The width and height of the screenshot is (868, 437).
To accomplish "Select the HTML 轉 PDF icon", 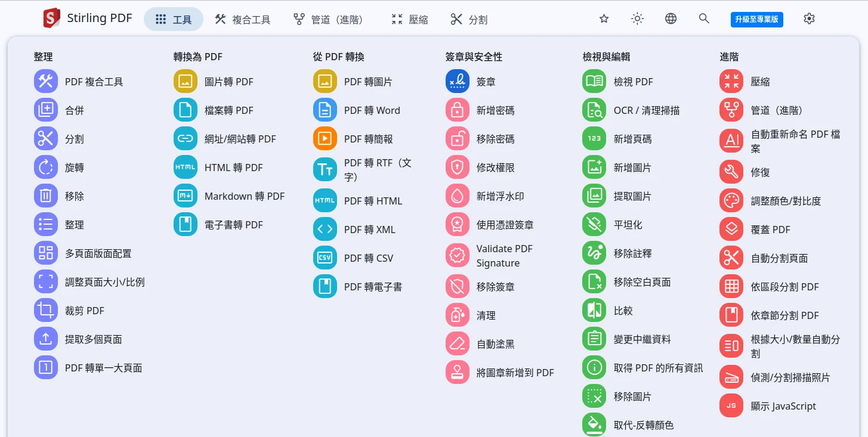I will (x=186, y=167).
